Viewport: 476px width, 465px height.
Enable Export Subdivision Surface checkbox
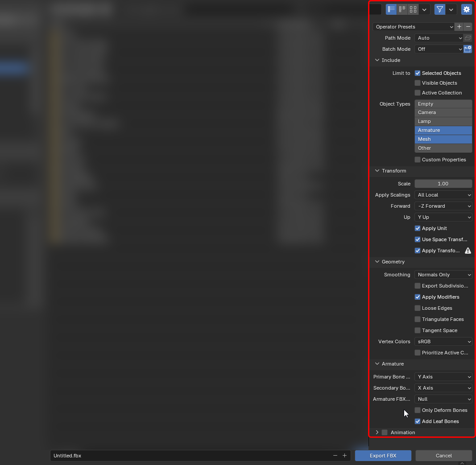coord(418,286)
